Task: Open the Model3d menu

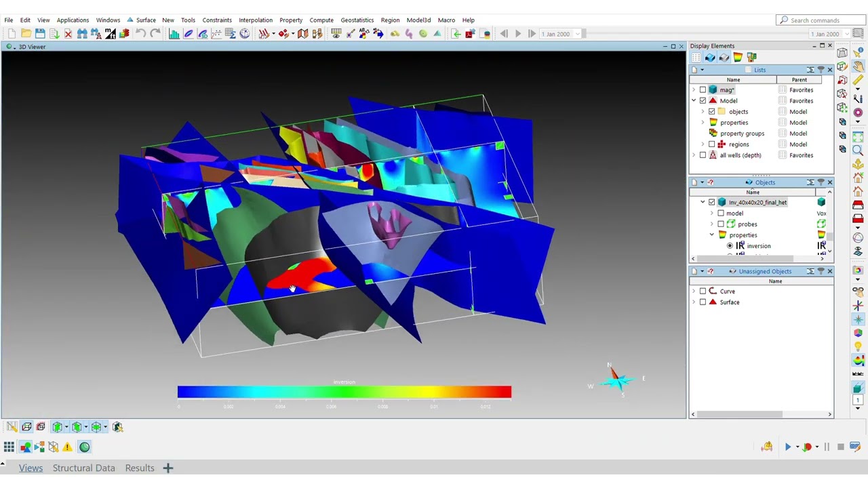Action: click(x=418, y=20)
